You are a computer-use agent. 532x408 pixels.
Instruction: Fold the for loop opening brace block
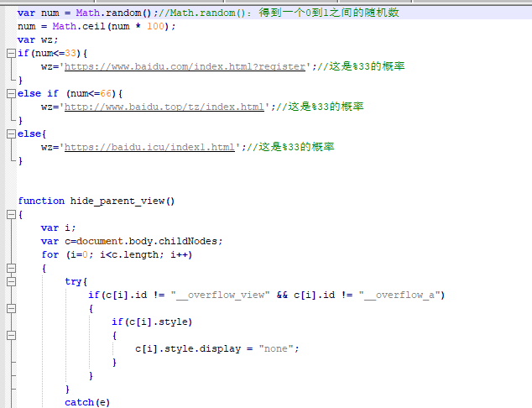point(11,269)
